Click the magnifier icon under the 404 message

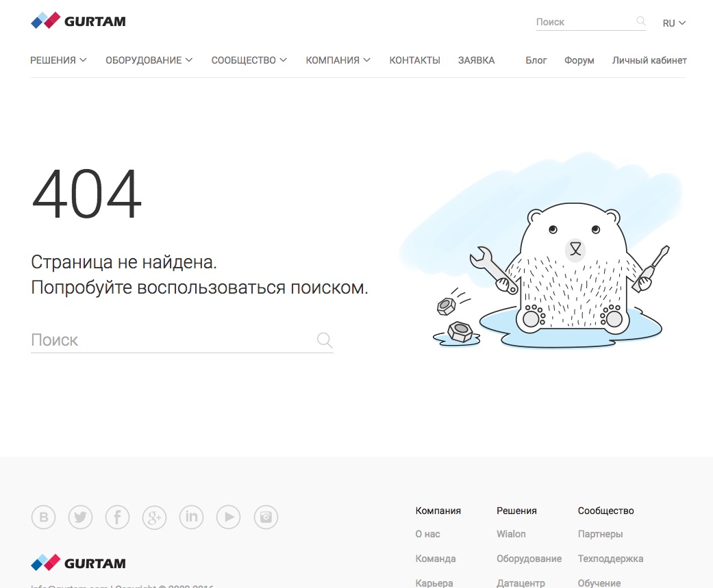(x=325, y=340)
